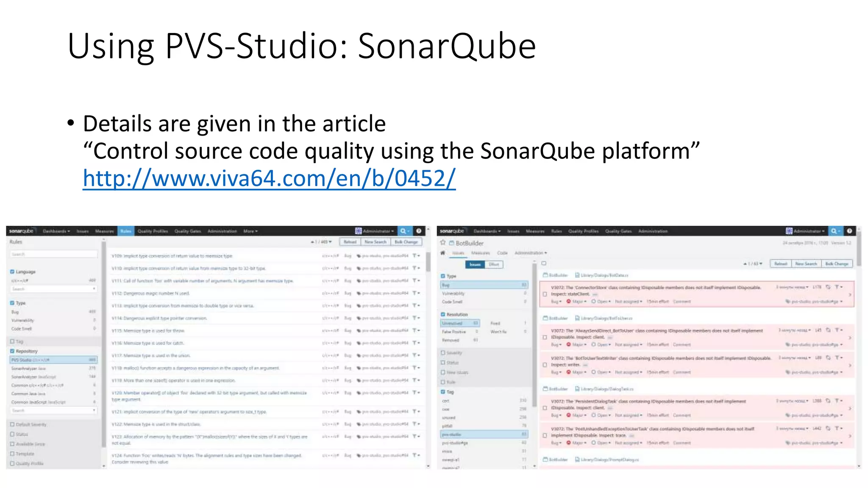Screen dimensions: 868x488
Task: Click the home icon under BotBuilder title
Action: coord(442,253)
